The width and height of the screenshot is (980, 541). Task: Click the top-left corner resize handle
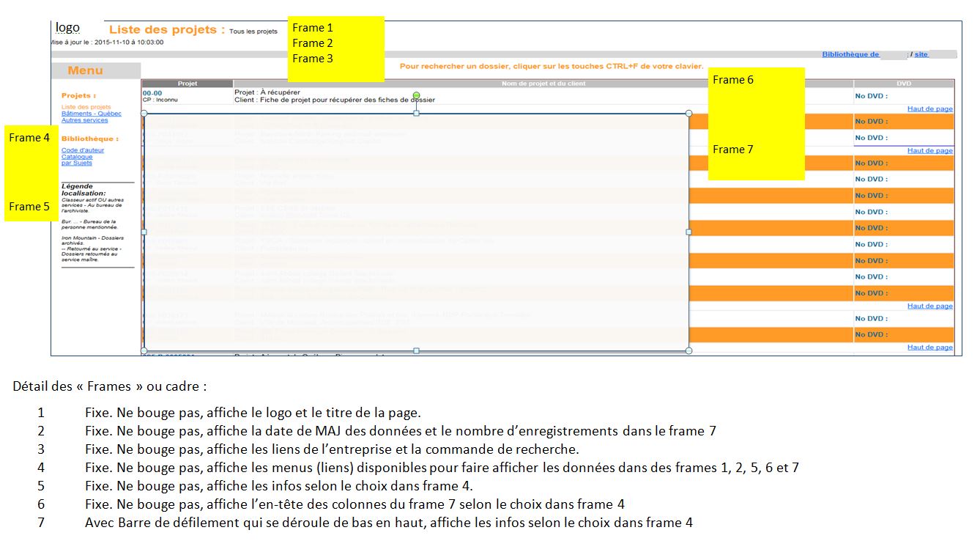[x=144, y=113]
